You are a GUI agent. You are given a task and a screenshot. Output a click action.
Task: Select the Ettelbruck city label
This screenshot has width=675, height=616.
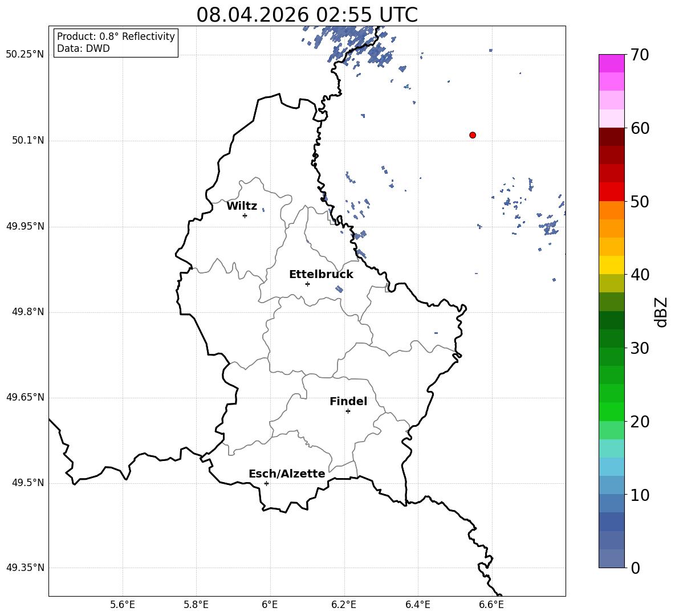tap(321, 275)
